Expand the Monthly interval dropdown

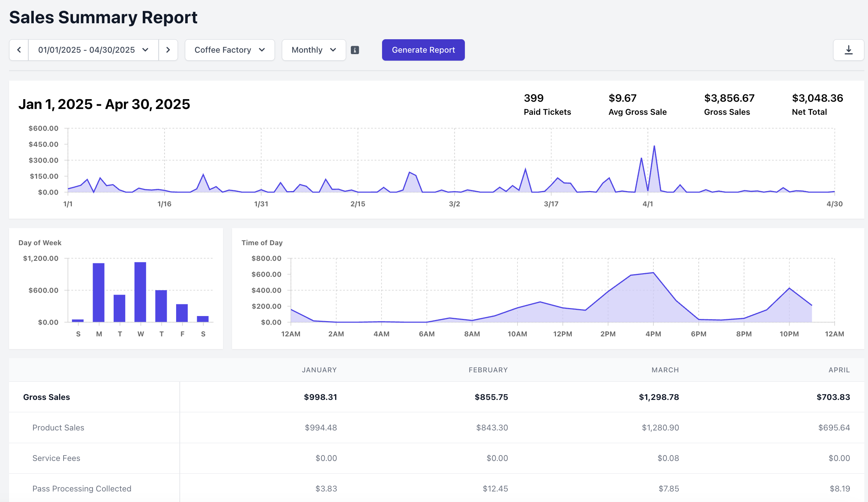314,50
